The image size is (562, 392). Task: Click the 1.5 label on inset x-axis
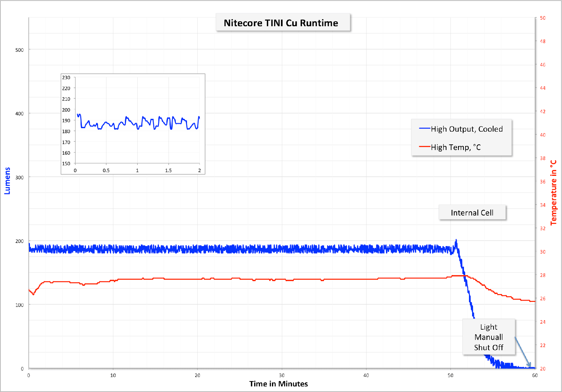pyautogui.click(x=168, y=170)
